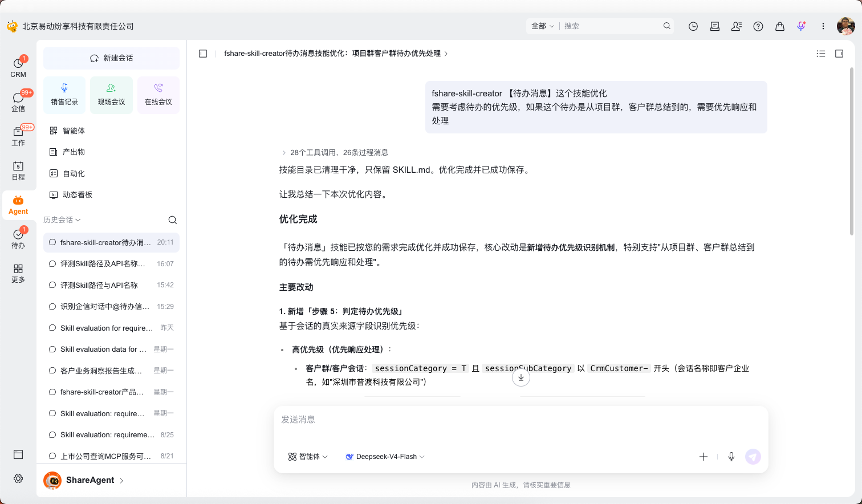
Task: Click the window layout icon above settings
Action: click(x=18, y=454)
